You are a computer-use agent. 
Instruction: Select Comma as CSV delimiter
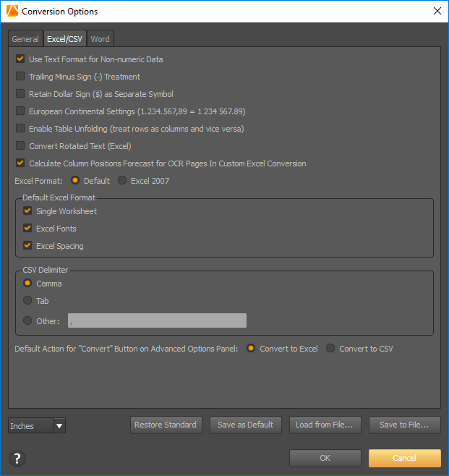point(27,284)
